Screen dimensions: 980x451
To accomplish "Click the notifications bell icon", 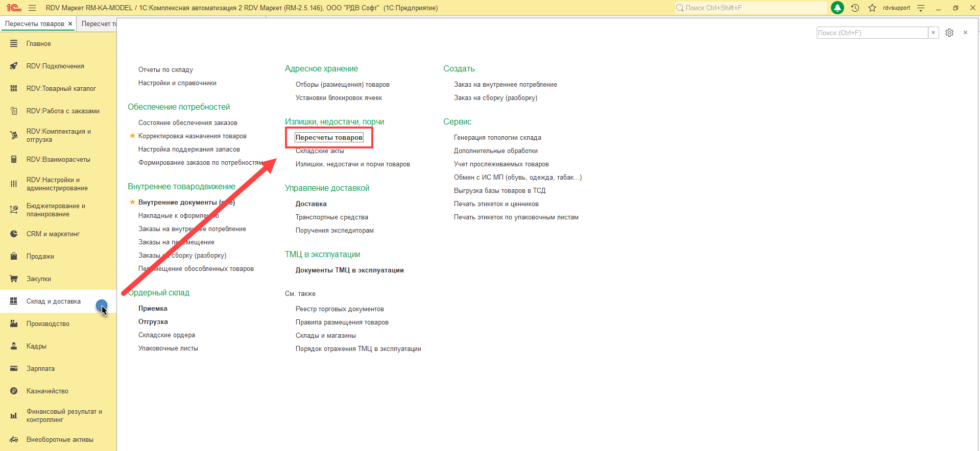I will (838, 8).
